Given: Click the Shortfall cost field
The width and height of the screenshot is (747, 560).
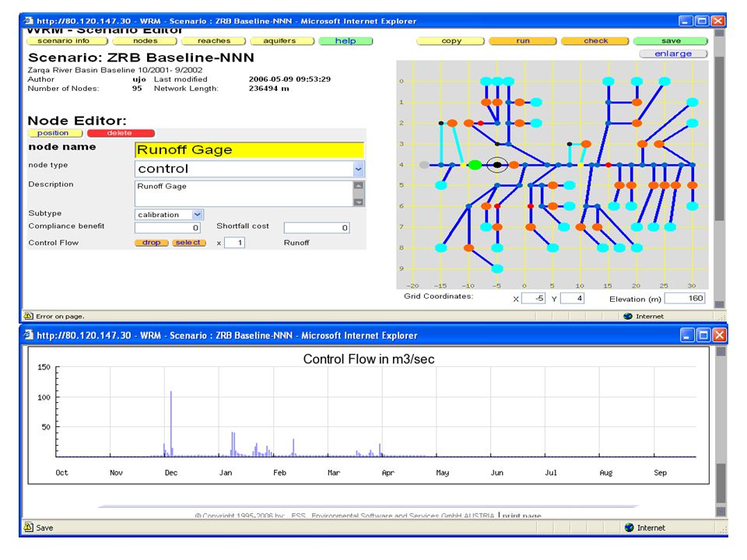Looking at the screenshot, I should 317,228.
